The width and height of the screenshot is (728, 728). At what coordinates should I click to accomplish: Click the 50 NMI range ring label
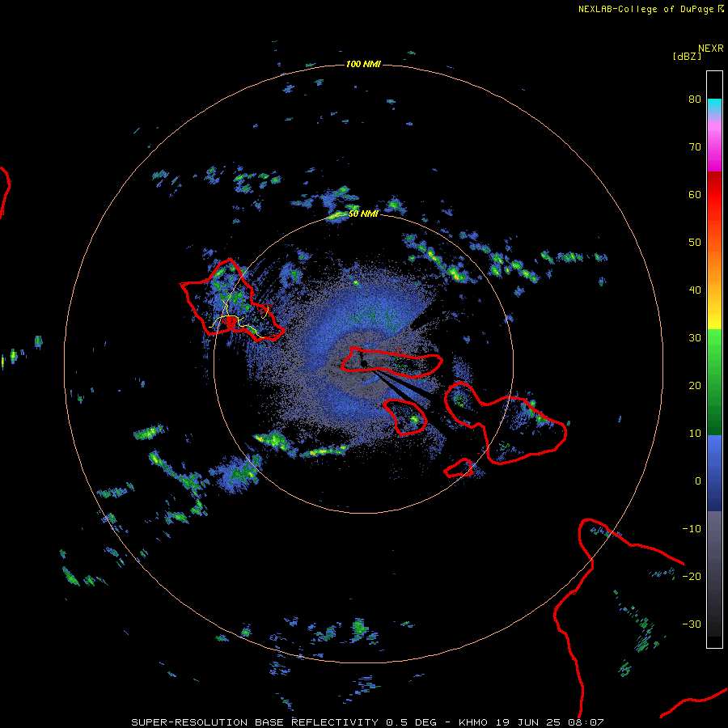363,214
